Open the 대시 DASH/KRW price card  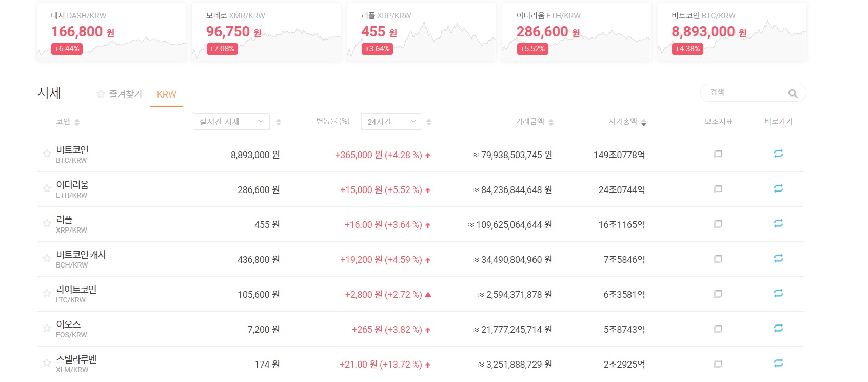[111, 32]
